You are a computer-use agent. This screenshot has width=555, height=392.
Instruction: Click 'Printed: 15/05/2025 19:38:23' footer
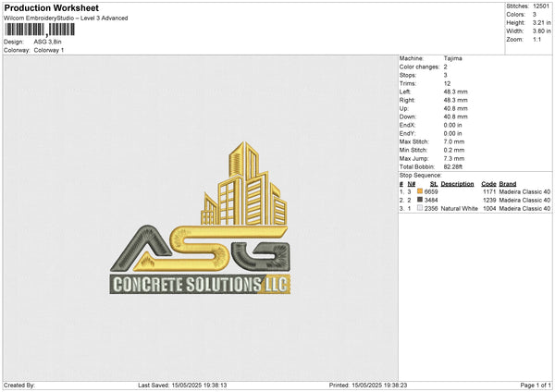tap(368, 386)
